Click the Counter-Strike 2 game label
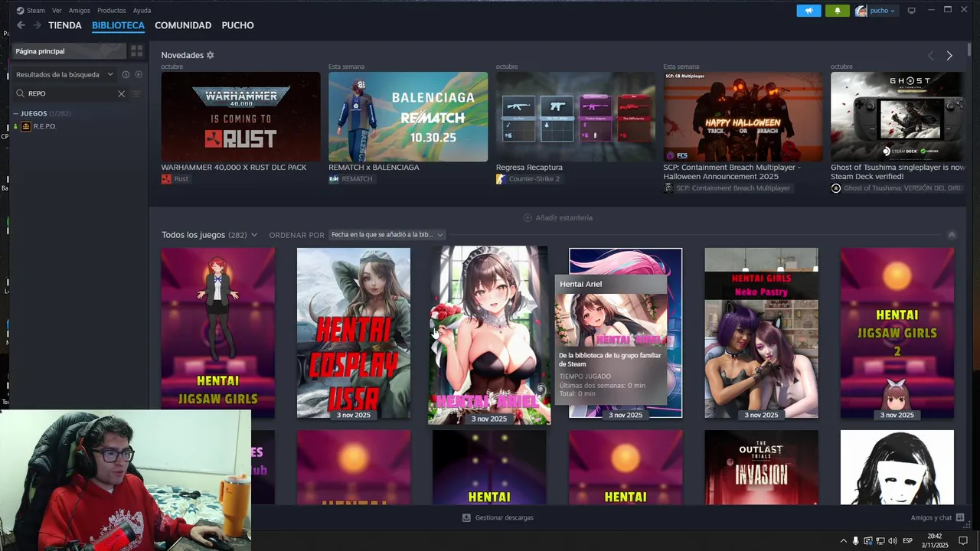This screenshot has width=980, height=551. point(528,179)
